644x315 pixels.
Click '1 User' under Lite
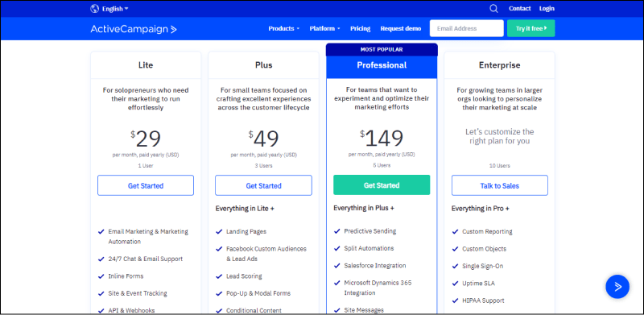pos(146,166)
